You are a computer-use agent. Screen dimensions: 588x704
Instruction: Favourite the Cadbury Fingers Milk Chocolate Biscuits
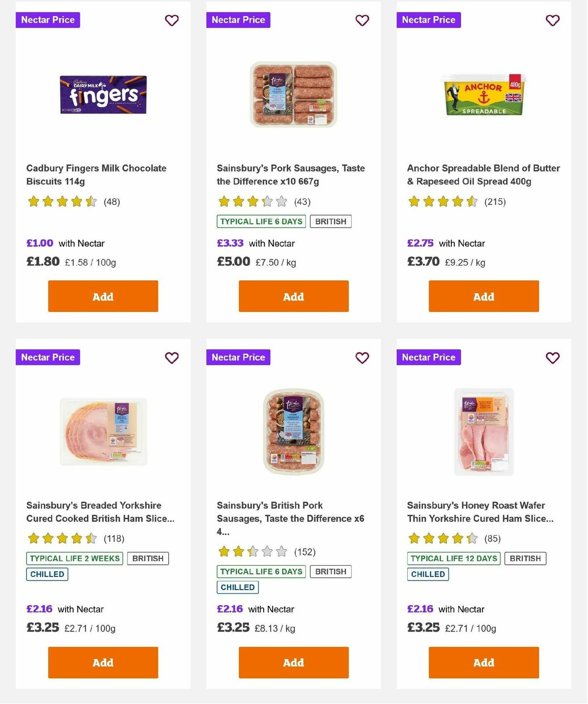(x=171, y=21)
